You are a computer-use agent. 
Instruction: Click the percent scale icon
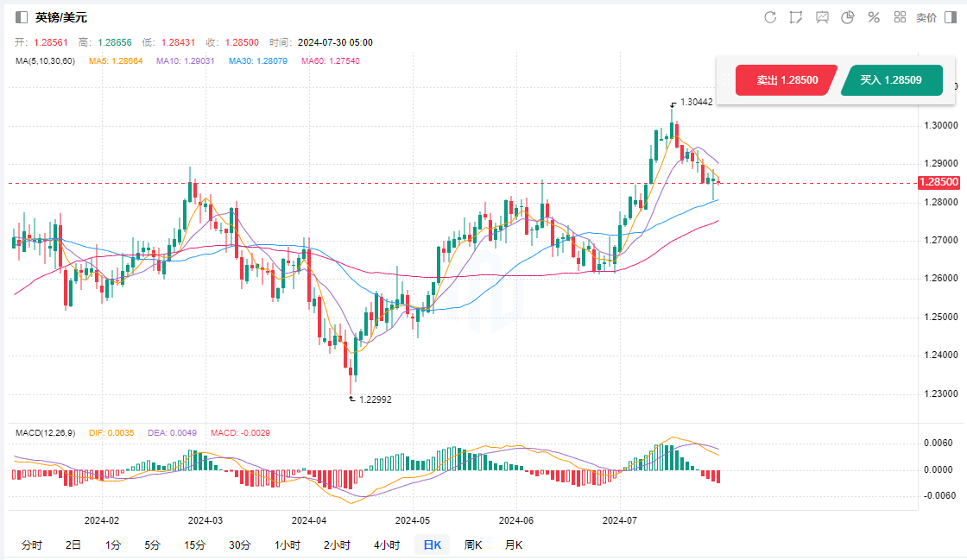coord(874,17)
